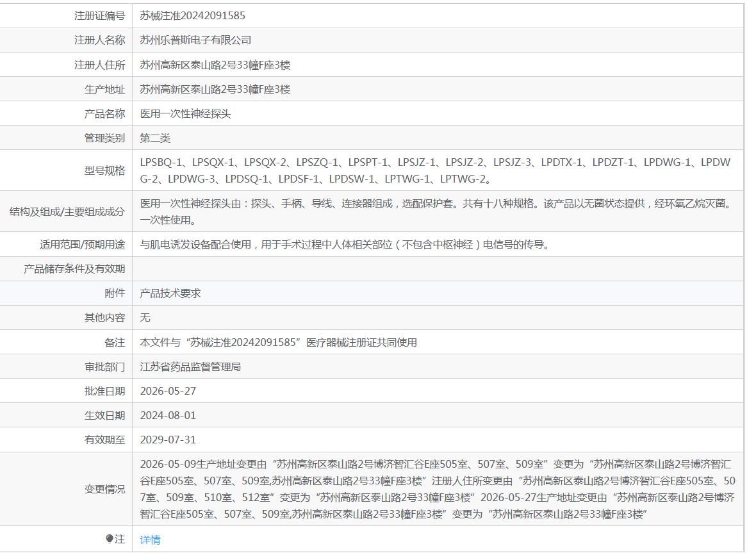Click approval department 江苏省药品监督管理局

(x=190, y=366)
